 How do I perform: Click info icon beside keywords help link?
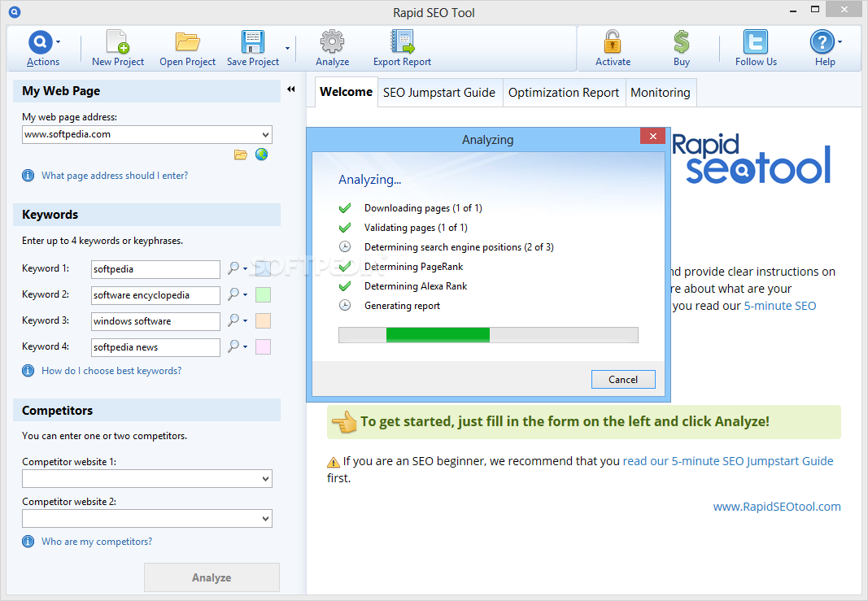[x=28, y=371]
